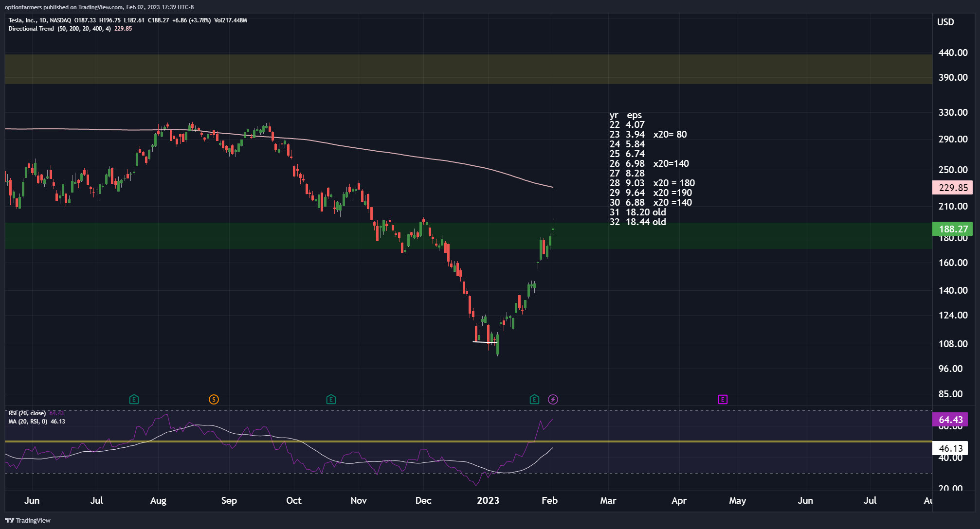Click the 330.00 price axis label
Screen dimensions: 980x529
coord(953,112)
